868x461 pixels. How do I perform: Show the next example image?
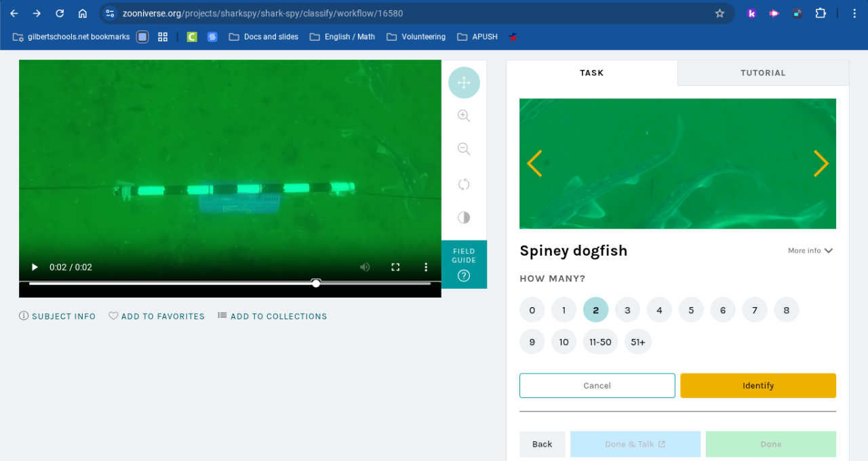821,163
